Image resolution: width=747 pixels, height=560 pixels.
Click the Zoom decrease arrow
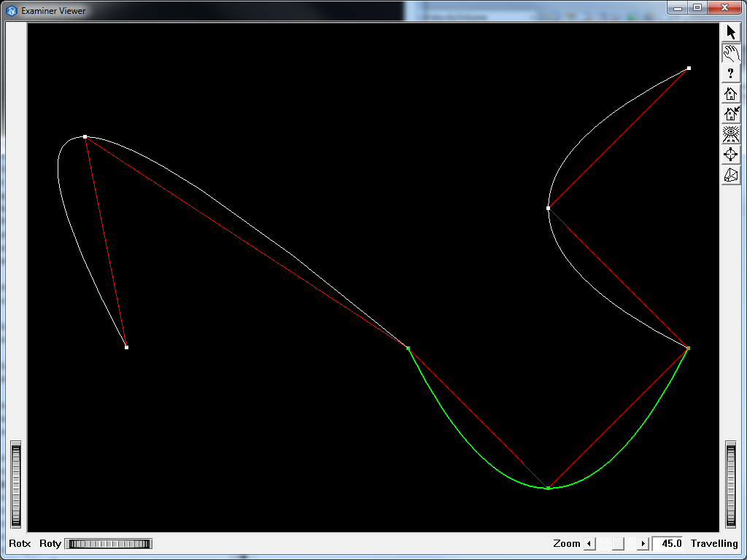589,543
